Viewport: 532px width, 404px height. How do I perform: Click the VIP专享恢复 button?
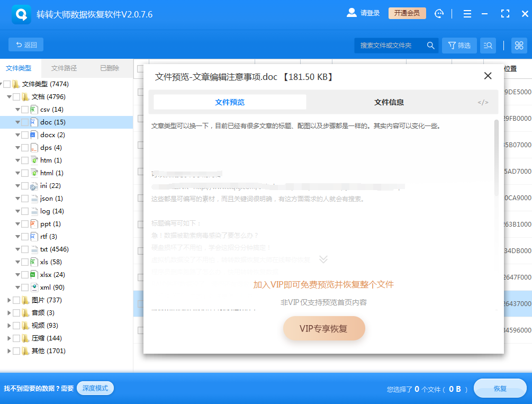(x=323, y=328)
